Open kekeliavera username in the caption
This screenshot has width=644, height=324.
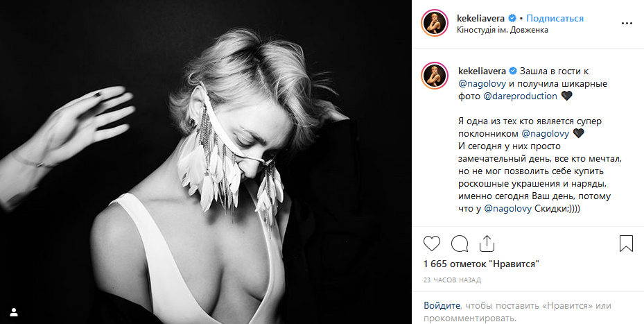coord(482,71)
